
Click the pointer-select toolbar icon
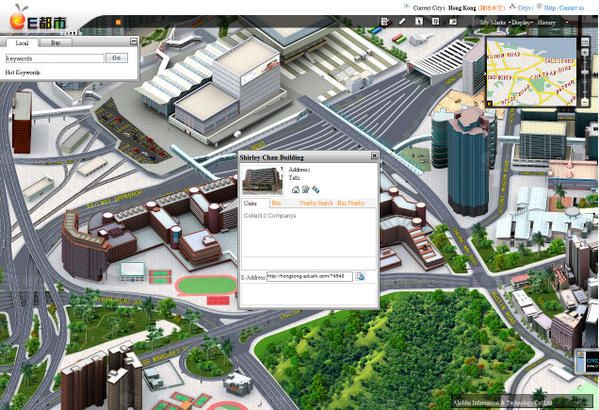coord(419,21)
